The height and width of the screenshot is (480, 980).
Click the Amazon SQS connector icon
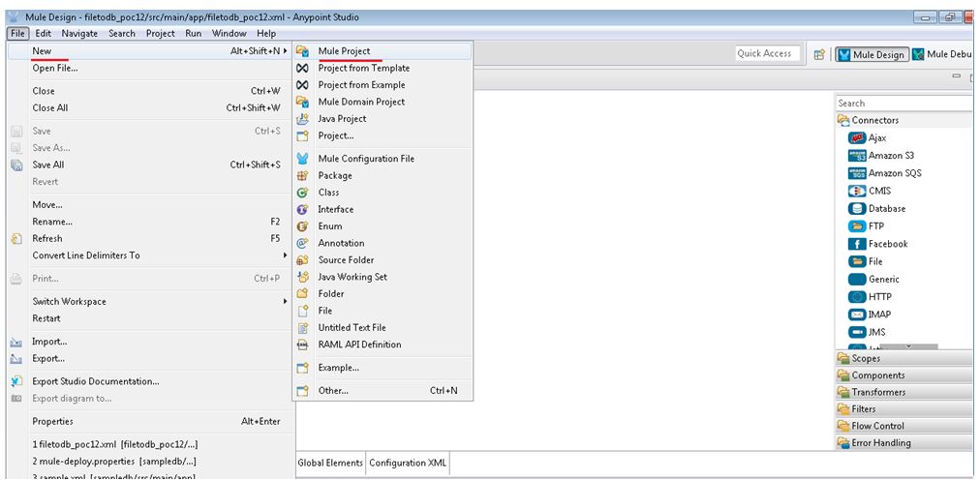[x=857, y=173]
